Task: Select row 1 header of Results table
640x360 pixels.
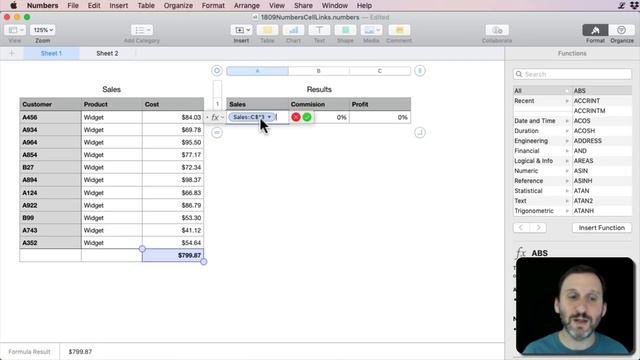Action: point(217,104)
